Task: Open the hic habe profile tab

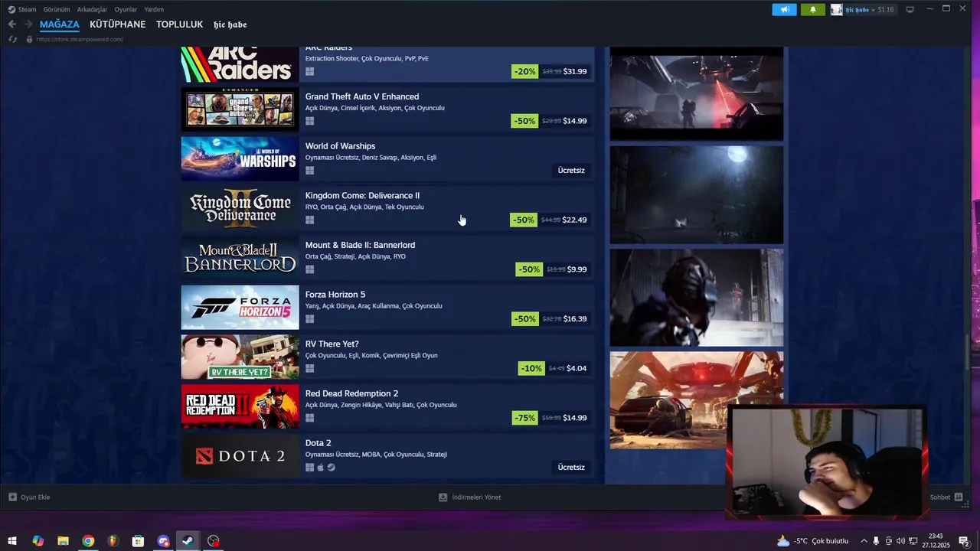Action: coord(230,24)
